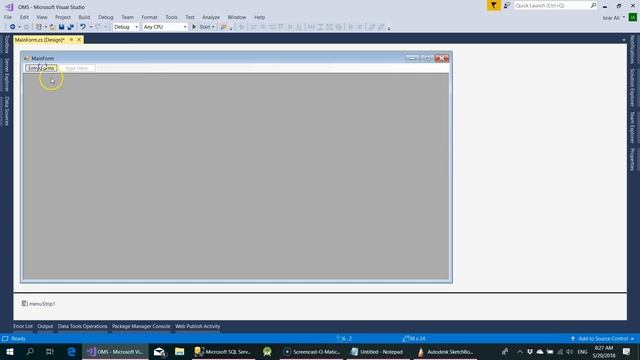
Task: Click the Open File toolbar icon
Action: coord(52,27)
